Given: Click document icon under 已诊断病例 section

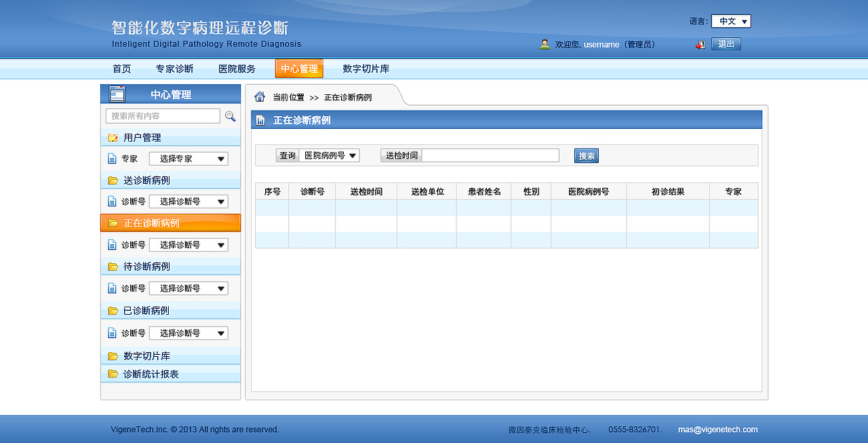Looking at the screenshot, I should (113, 333).
